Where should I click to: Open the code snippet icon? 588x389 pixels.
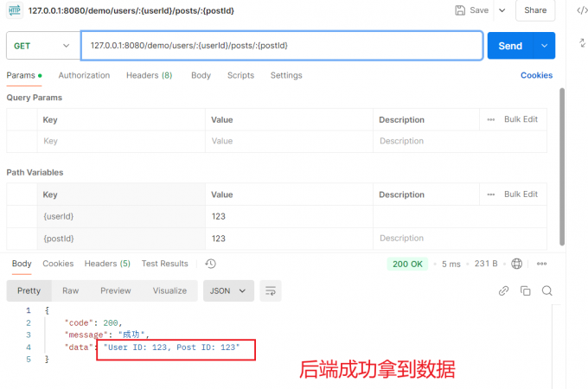click(582, 10)
